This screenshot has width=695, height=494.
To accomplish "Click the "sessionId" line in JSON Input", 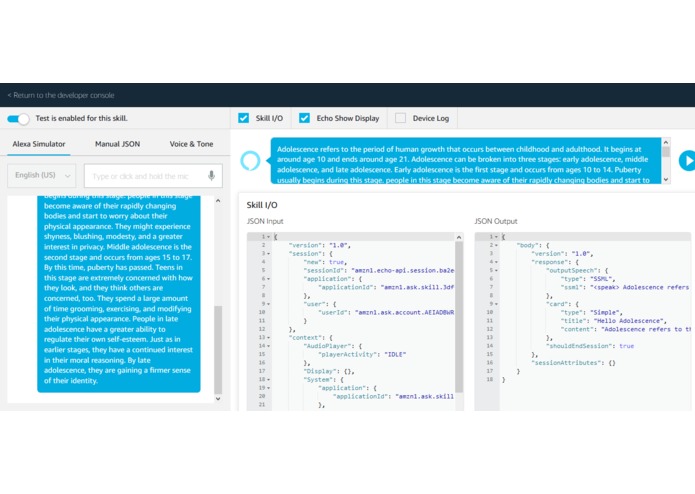I will pyautogui.click(x=379, y=270).
